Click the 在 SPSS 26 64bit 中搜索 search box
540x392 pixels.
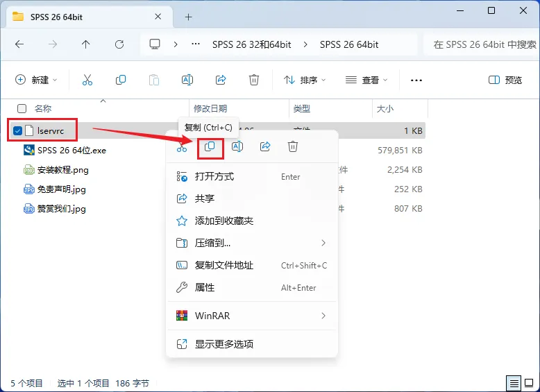[482, 44]
